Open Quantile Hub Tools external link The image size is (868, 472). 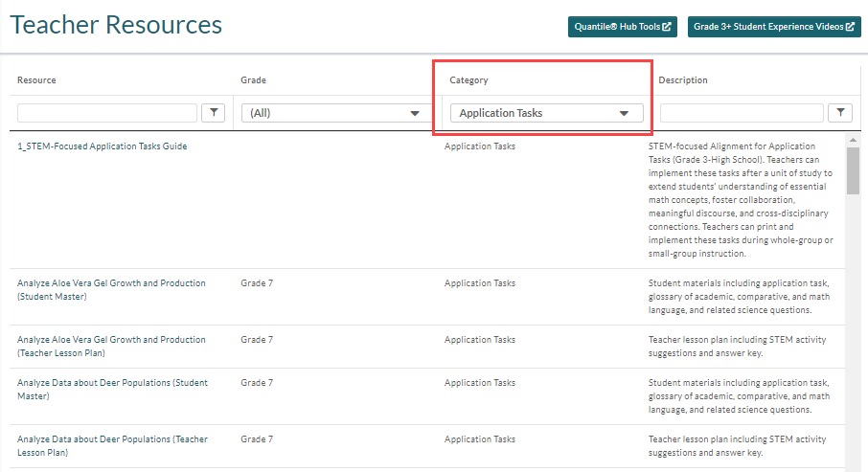click(622, 27)
